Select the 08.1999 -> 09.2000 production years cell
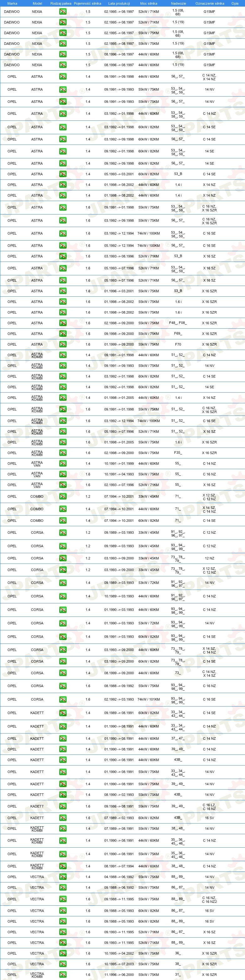The height and width of the screenshot is (980, 245). tap(119, 673)
